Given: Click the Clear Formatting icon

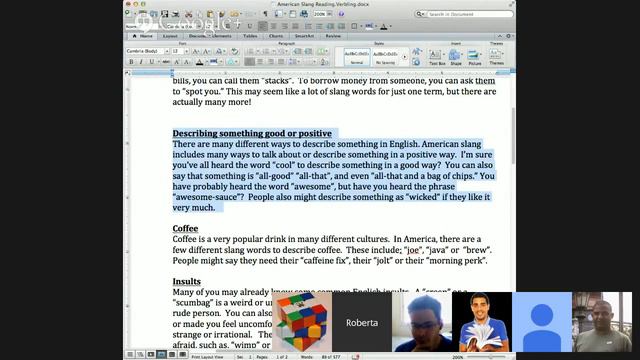Looking at the screenshot, I should click(235, 51).
